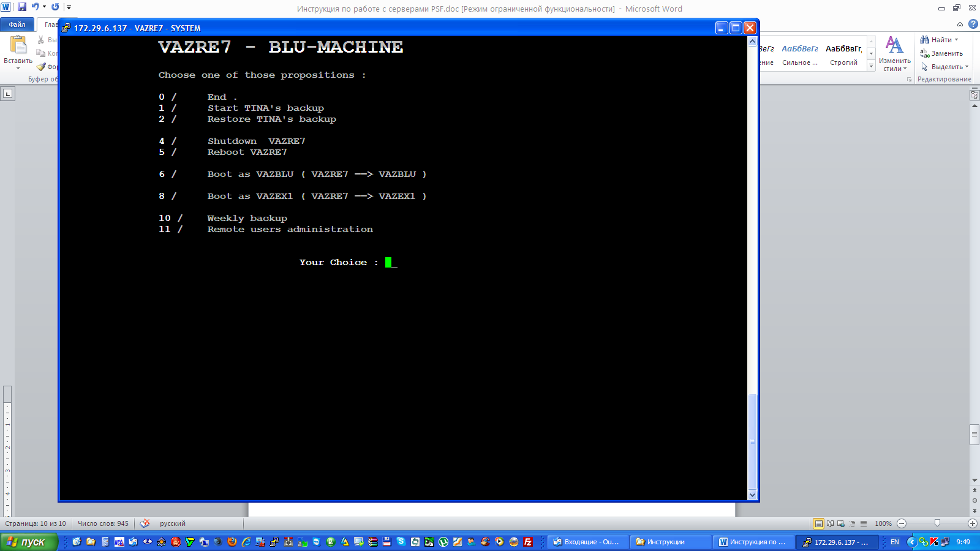
Task: Switch to Full Screen Reading view
Action: click(x=830, y=523)
